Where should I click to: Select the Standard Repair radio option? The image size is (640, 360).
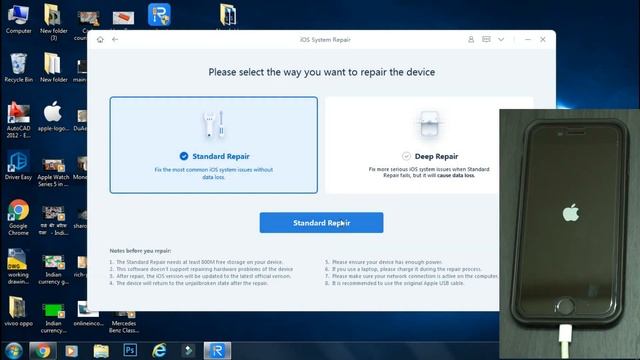pyautogui.click(x=184, y=156)
